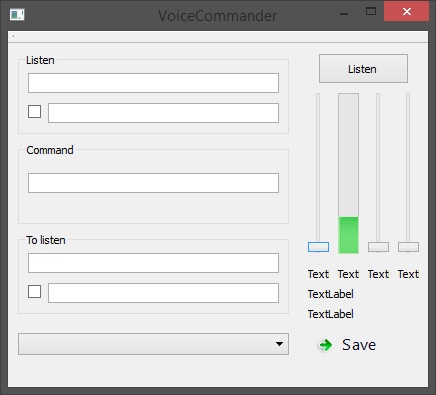Click the combo box dropdown arrow

279,344
